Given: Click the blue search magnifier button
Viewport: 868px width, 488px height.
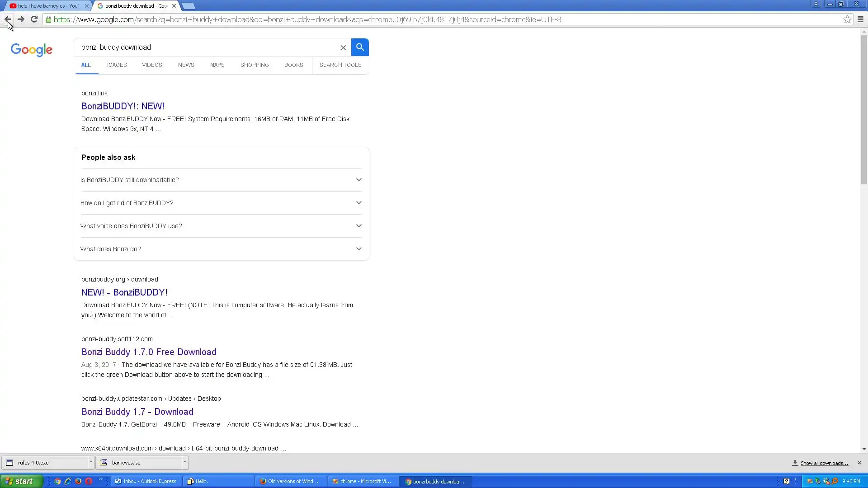Looking at the screenshot, I should point(360,47).
